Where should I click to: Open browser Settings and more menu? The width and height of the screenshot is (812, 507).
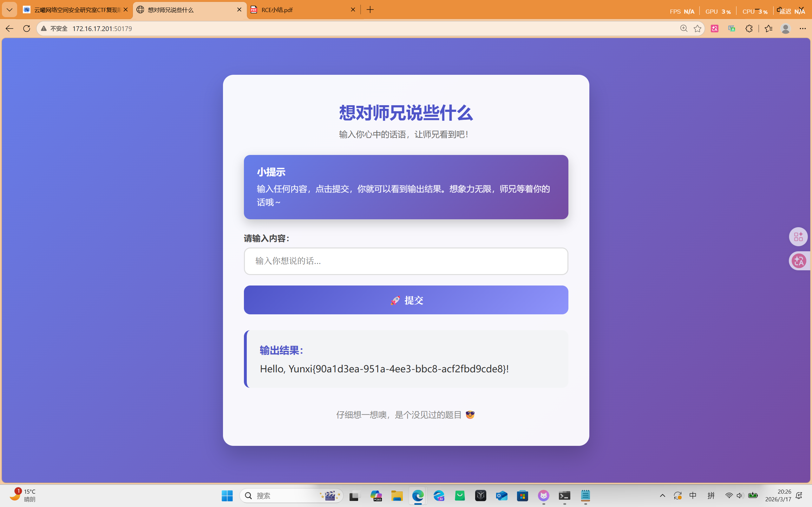tap(802, 29)
